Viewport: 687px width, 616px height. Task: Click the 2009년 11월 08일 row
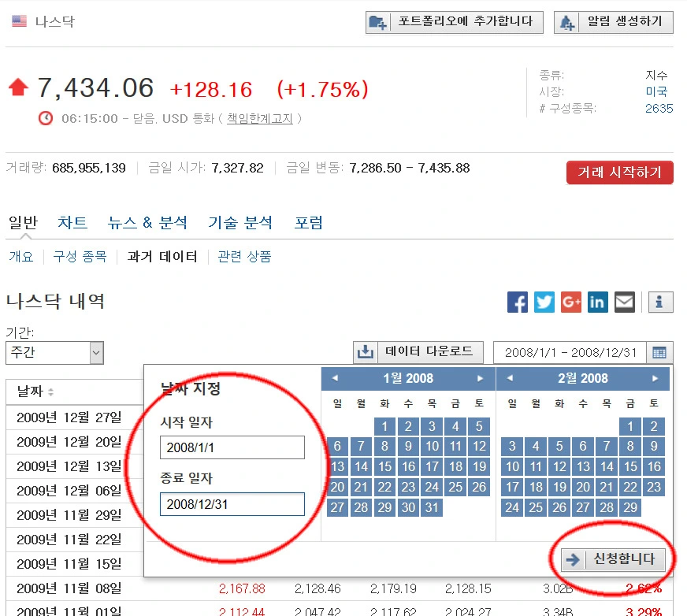(x=340, y=588)
